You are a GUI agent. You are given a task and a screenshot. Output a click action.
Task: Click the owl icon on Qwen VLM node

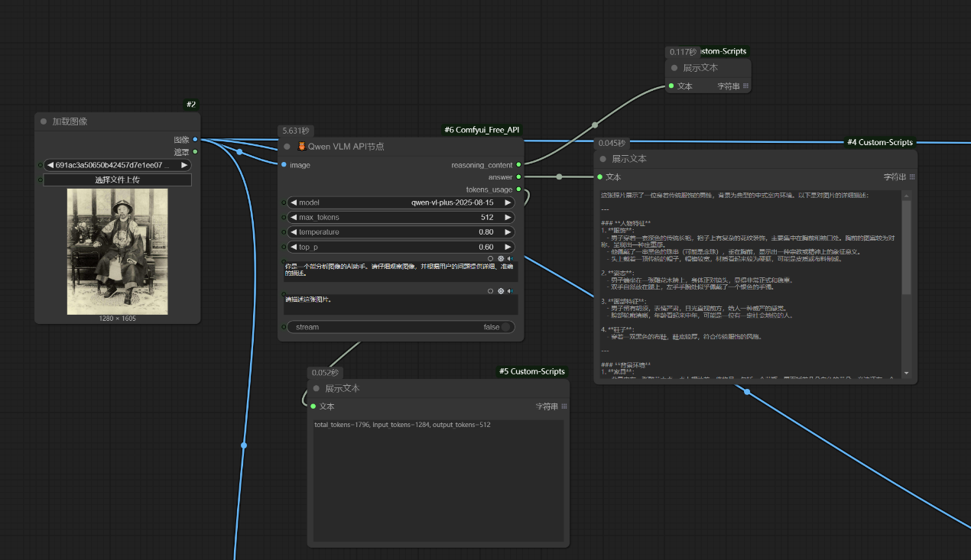tap(301, 147)
